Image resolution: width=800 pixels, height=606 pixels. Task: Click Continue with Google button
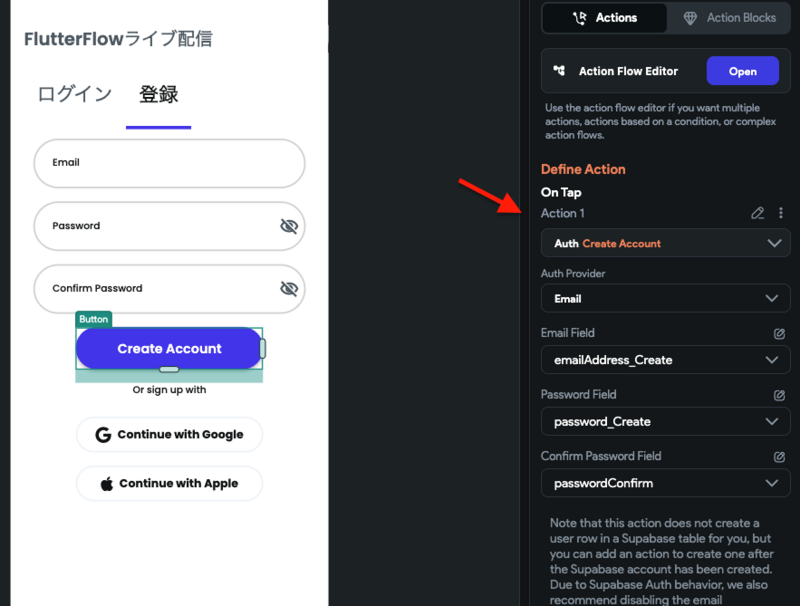(x=169, y=435)
